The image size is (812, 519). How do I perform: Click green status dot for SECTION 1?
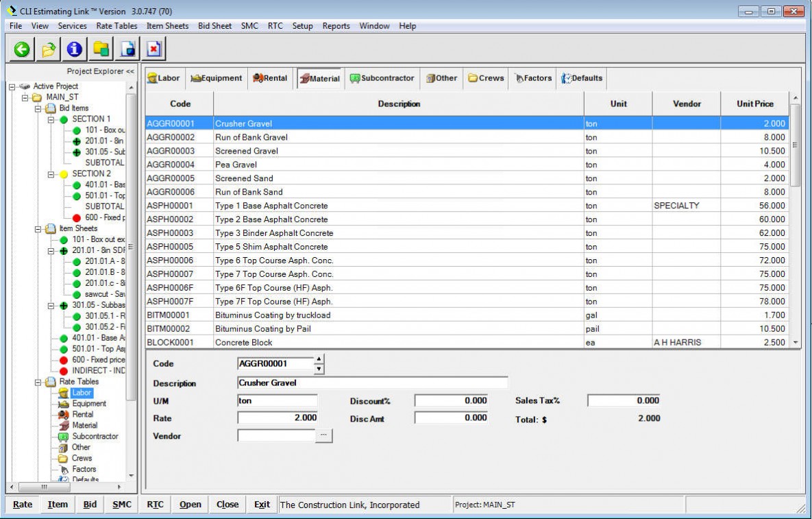pyautogui.click(x=64, y=119)
